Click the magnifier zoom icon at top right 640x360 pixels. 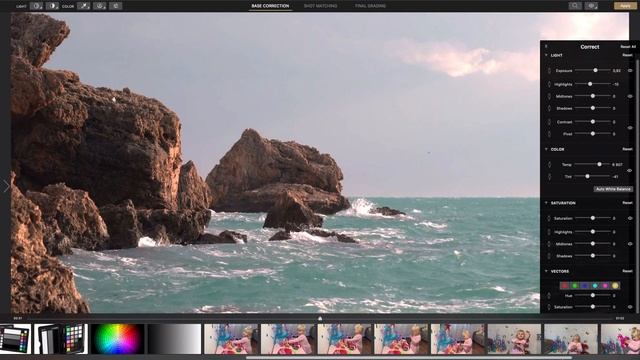pos(575,6)
